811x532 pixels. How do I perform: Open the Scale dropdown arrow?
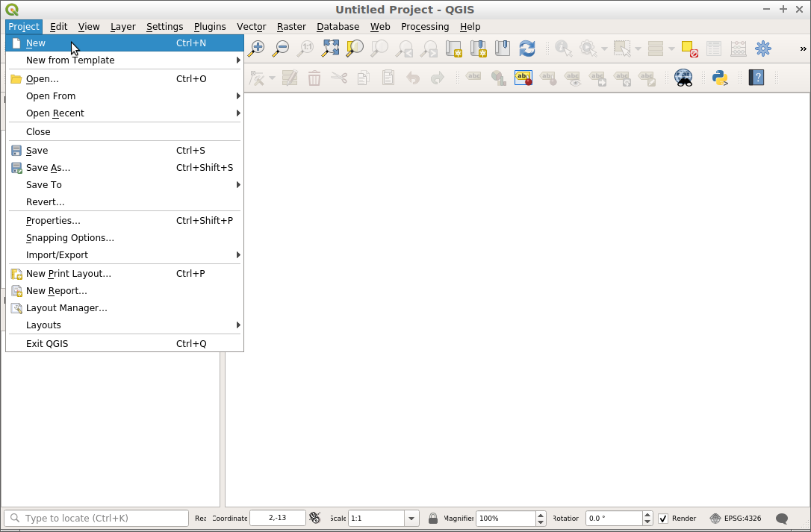(411, 518)
